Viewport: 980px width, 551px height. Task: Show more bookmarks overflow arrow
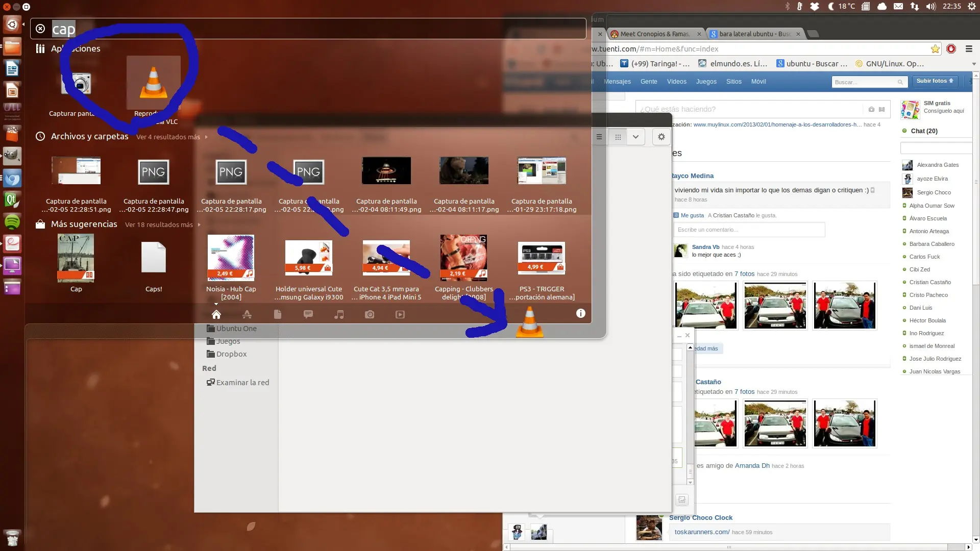pyautogui.click(x=974, y=64)
